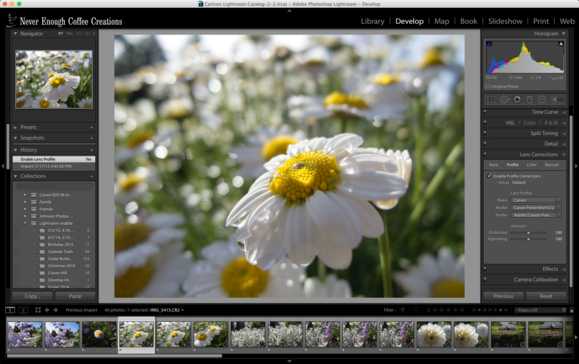Toggle Original Photo checkbox under histogram

coord(488,86)
